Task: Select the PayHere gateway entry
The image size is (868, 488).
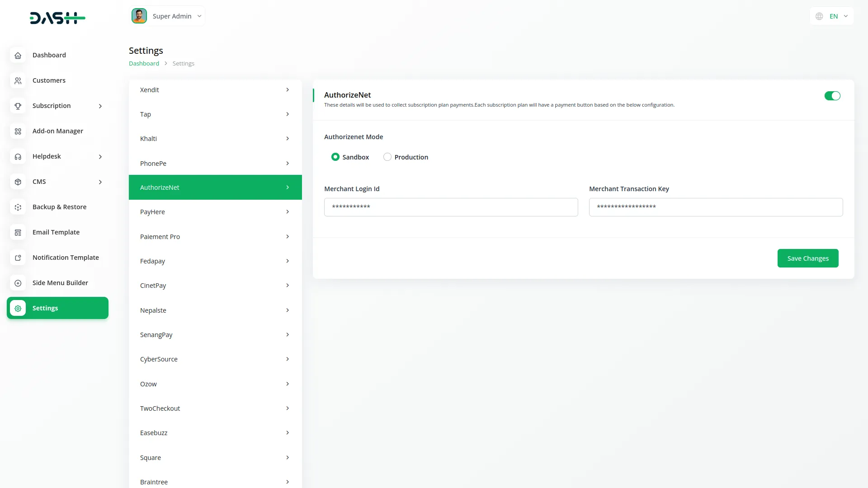Action: click(x=215, y=211)
